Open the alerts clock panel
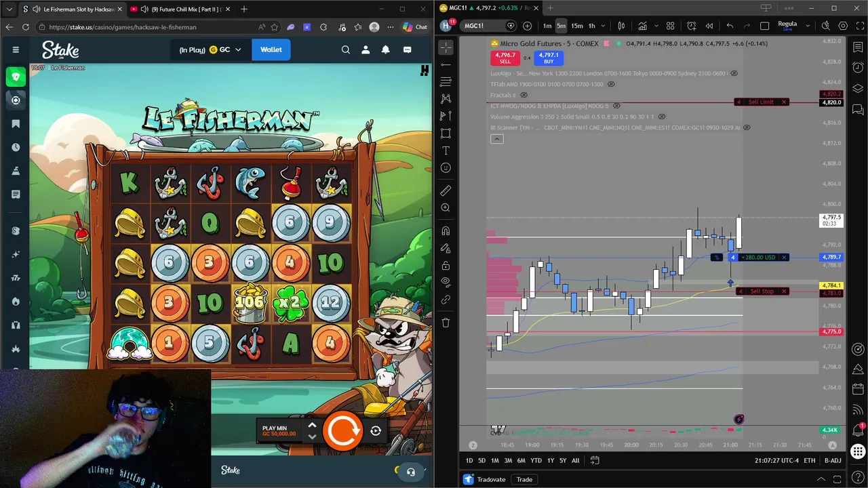 858,68
